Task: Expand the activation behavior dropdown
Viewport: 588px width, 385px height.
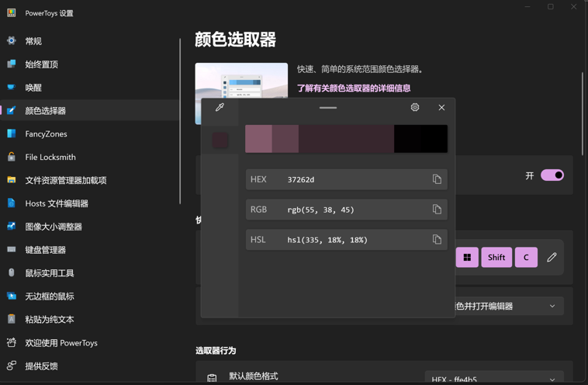Action: click(552, 306)
